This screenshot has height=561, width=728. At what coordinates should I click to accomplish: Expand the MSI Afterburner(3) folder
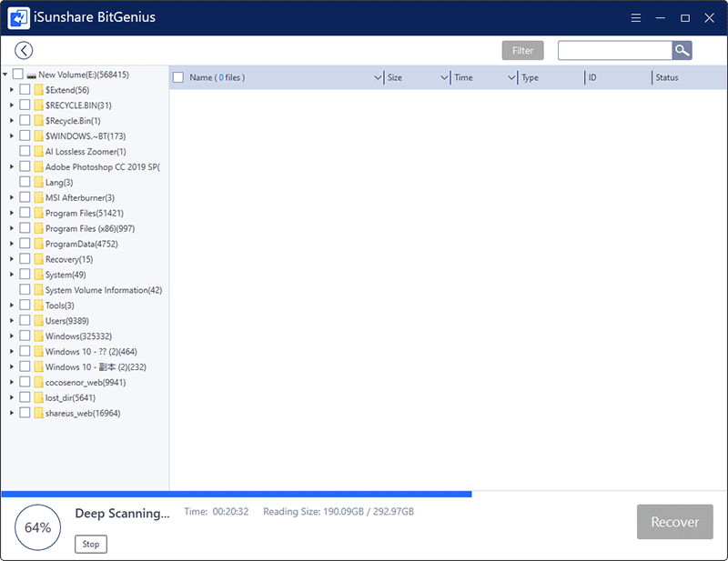[12, 197]
